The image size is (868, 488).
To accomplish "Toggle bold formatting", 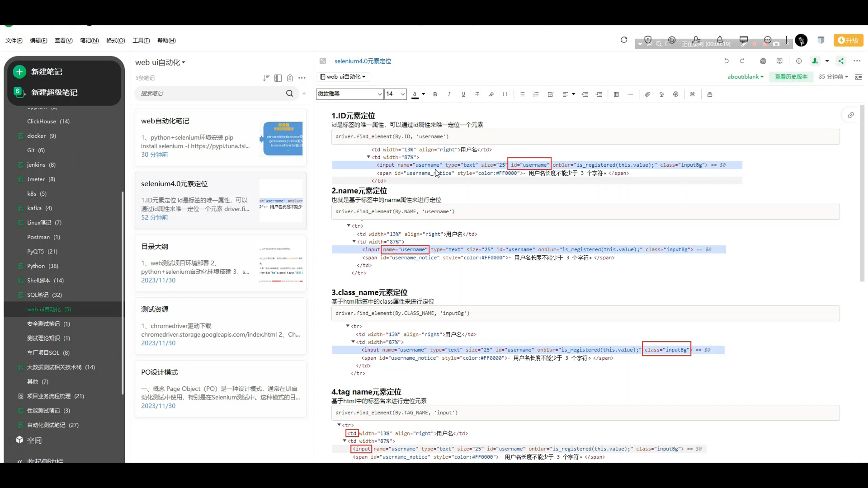I will click(435, 94).
